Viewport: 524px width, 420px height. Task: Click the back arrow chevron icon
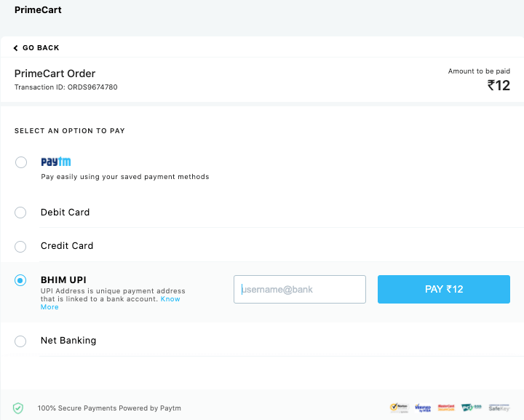tap(16, 48)
